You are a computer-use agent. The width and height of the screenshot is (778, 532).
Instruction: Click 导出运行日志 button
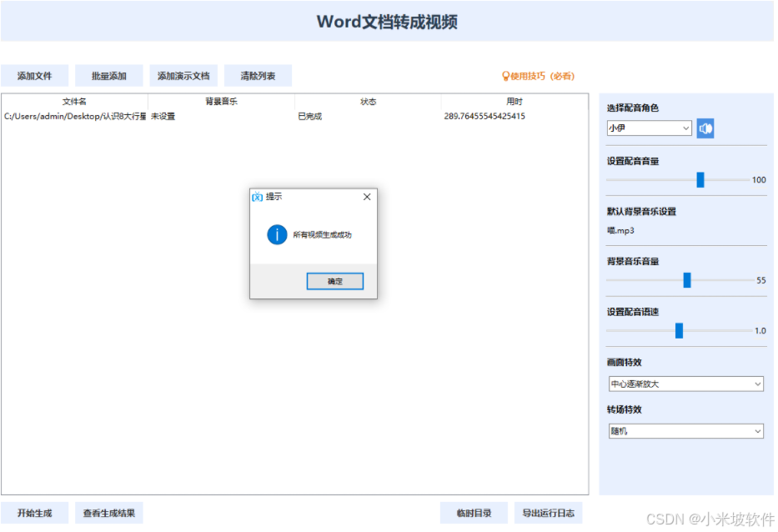pos(549,513)
